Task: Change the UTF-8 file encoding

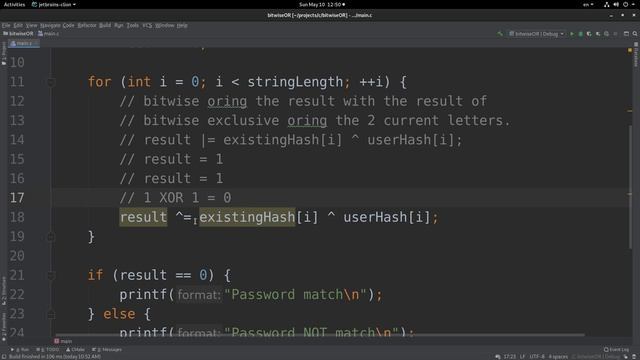Action: pos(537,357)
